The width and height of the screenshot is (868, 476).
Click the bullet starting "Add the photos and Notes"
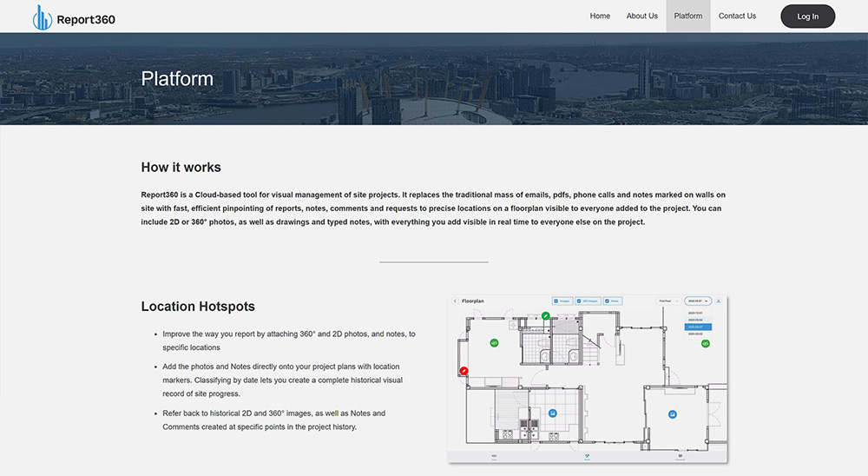tap(282, 380)
